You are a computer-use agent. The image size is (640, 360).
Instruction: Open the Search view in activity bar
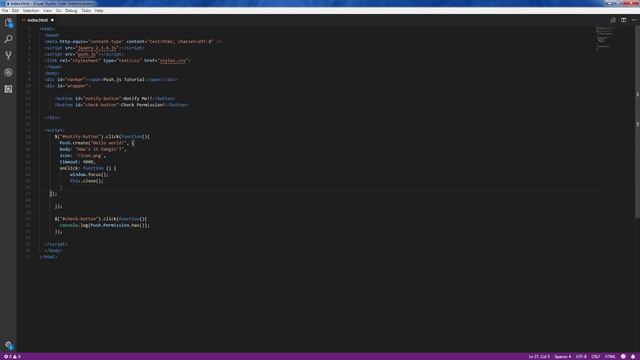pos(8,39)
